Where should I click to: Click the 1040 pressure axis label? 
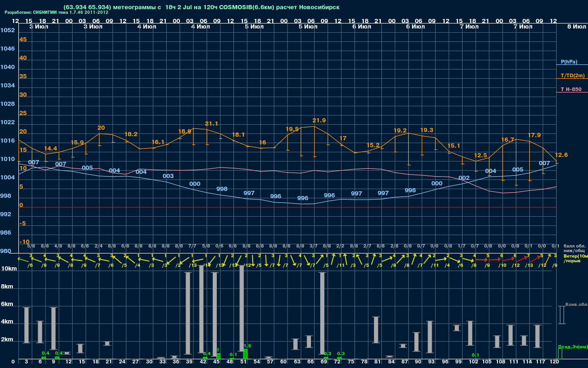click(7, 67)
